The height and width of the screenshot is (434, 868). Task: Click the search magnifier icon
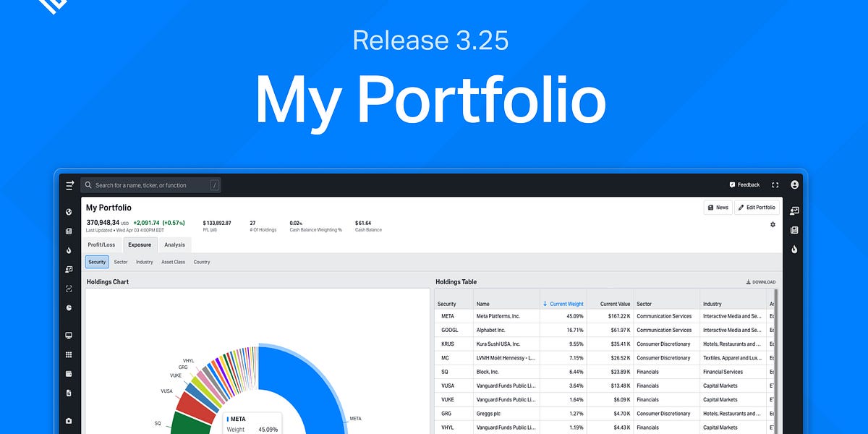88,185
